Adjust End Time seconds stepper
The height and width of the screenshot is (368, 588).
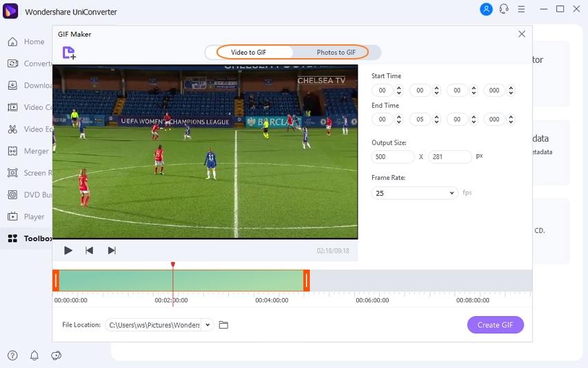[x=474, y=119]
